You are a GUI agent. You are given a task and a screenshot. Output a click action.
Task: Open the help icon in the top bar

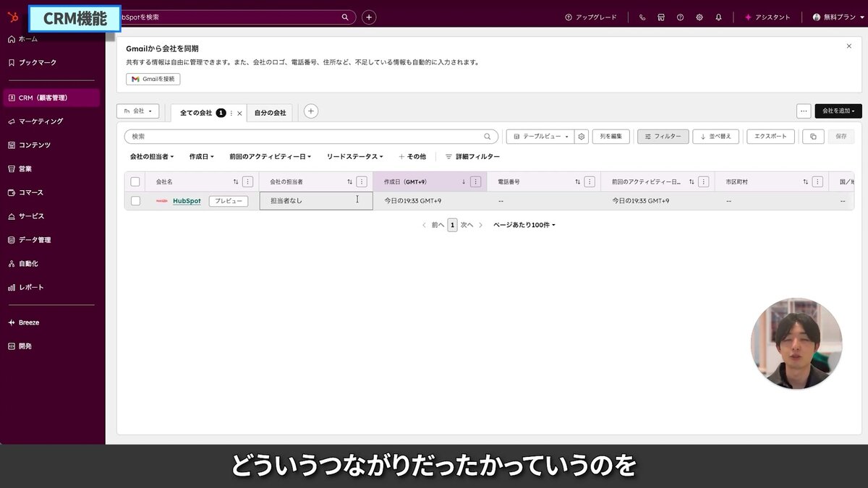click(680, 17)
